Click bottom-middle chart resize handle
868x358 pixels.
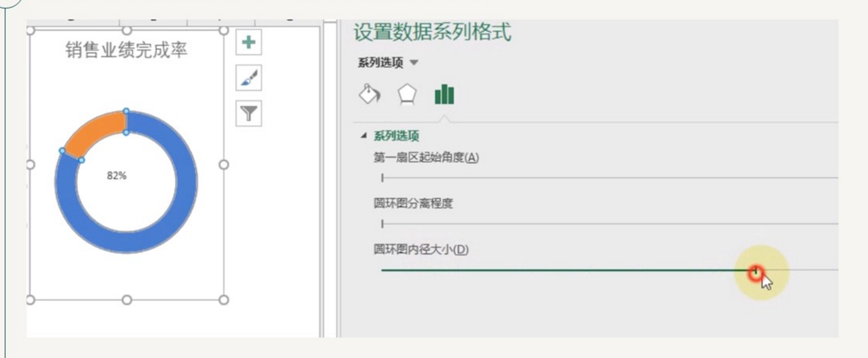click(127, 300)
